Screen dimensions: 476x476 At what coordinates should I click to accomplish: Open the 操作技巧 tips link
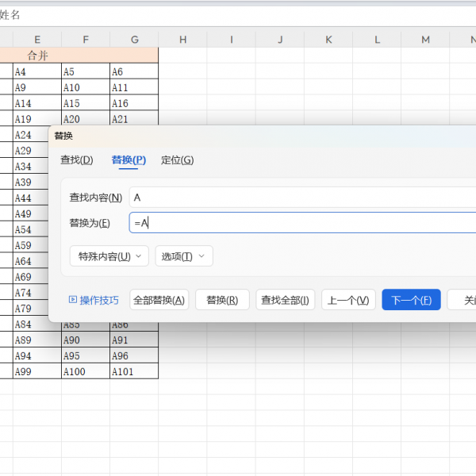pos(94,300)
